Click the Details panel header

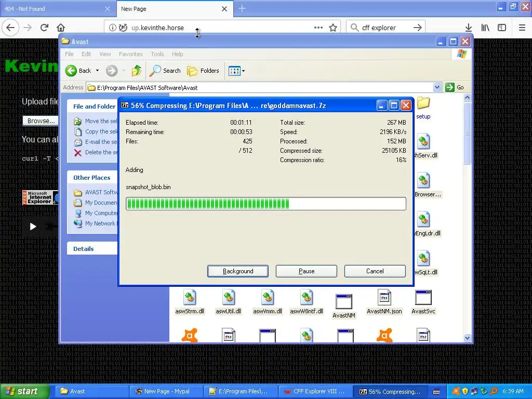(92, 248)
